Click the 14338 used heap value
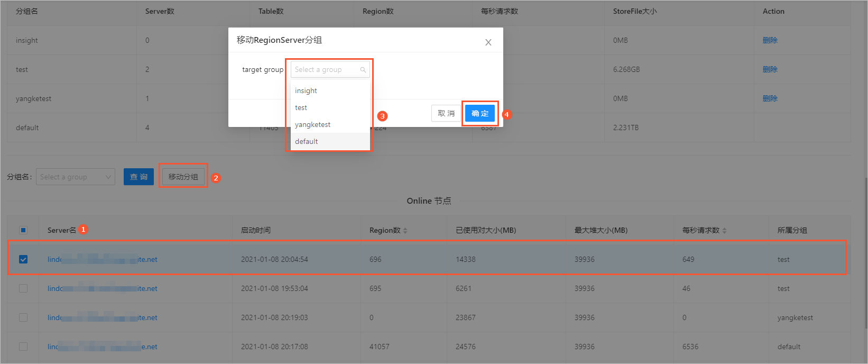Screen dimensions: 868x364 pyautogui.click(x=466, y=259)
